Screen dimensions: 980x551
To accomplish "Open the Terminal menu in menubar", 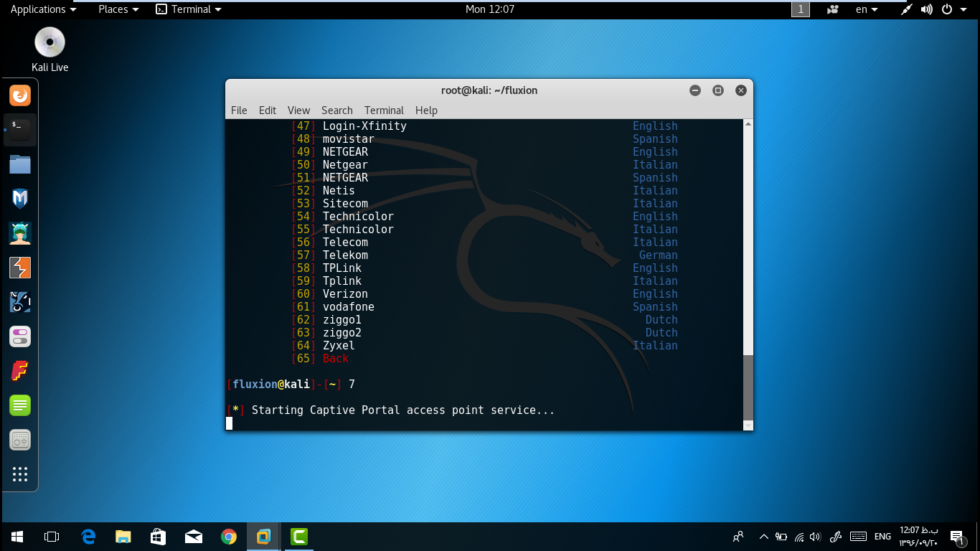I will pos(384,110).
